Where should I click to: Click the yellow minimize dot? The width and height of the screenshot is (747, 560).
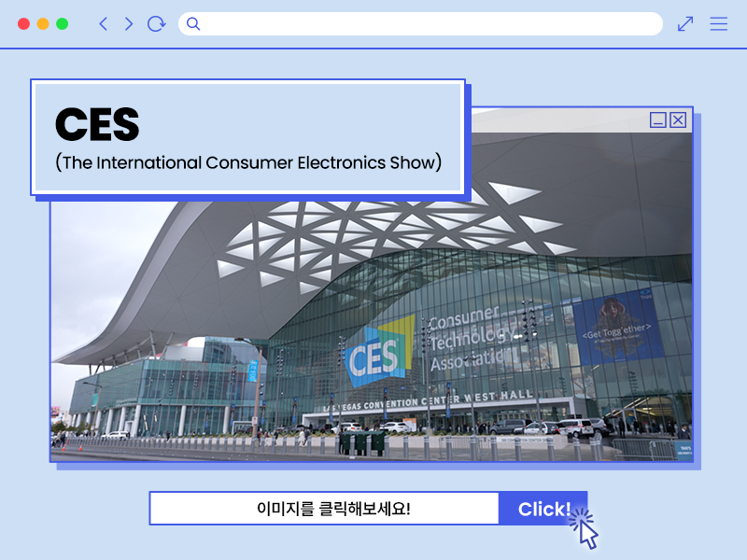(43, 24)
